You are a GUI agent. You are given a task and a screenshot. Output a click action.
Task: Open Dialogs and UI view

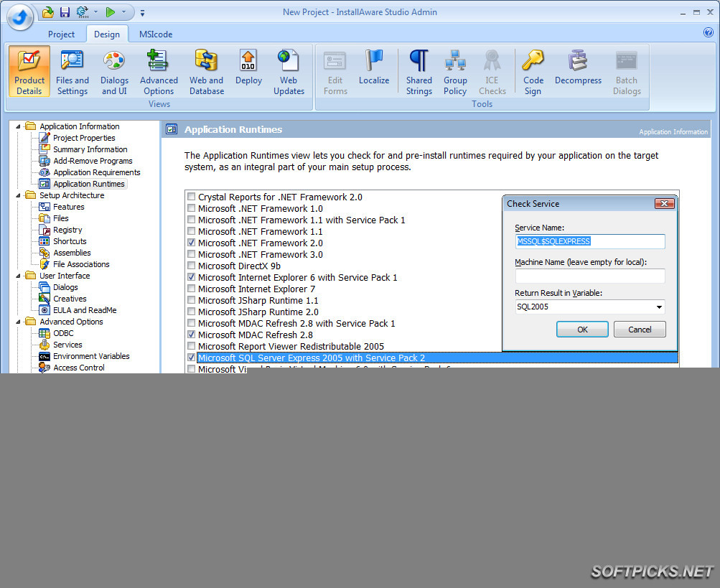click(x=114, y=72)
